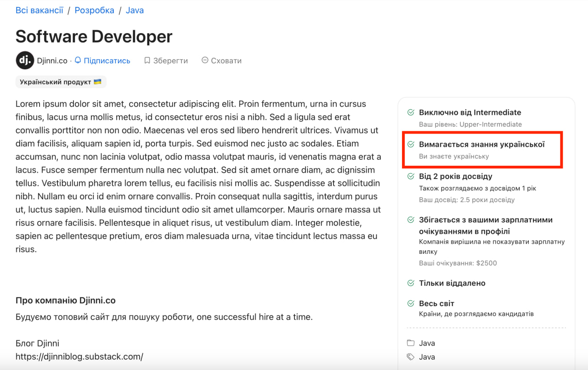Click 'Від 2 років досвіду' requirement
588x370 pixels.
click(456, 176)
